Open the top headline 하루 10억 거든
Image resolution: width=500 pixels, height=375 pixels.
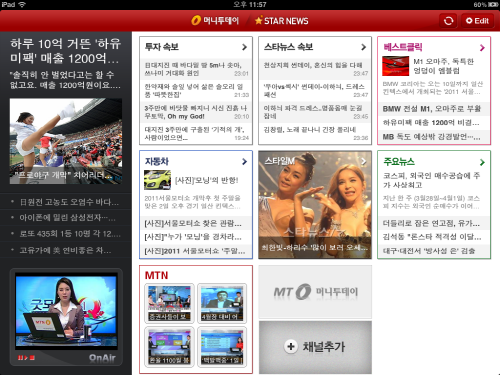click(x=65, y=51)
